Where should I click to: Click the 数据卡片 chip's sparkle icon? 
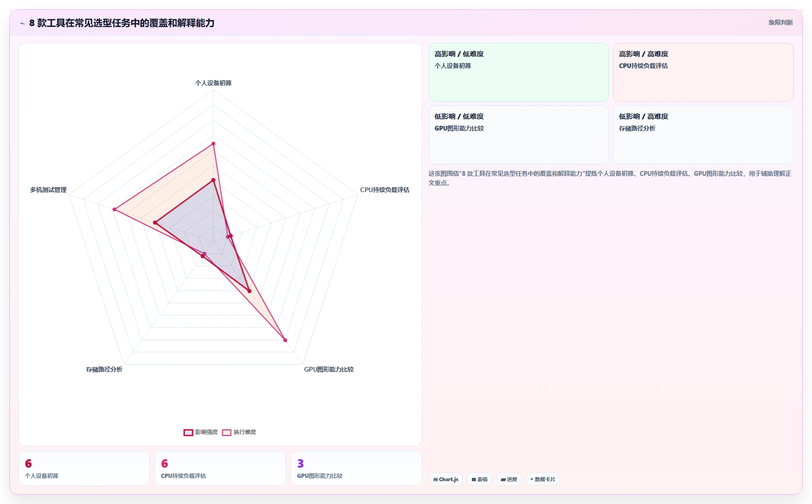(x=532, y=479)
